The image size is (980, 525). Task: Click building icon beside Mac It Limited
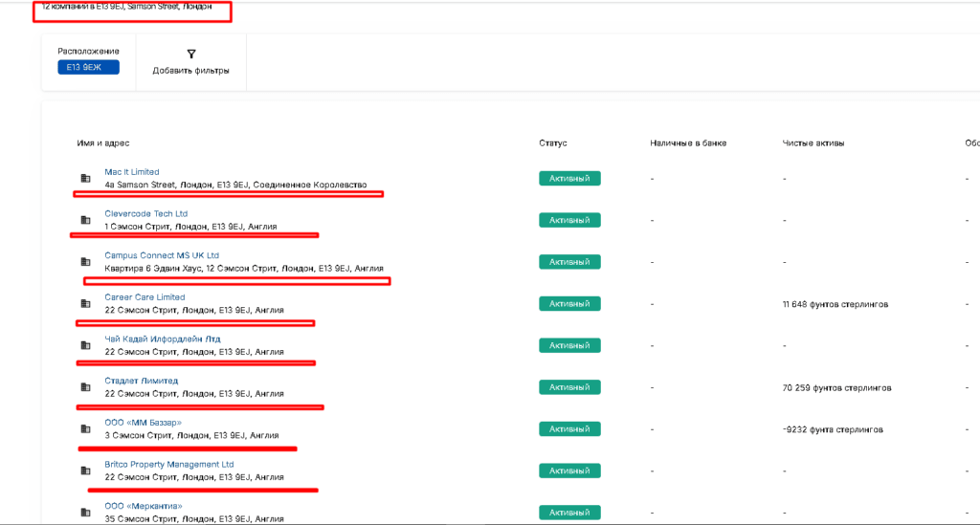[85, 178]
